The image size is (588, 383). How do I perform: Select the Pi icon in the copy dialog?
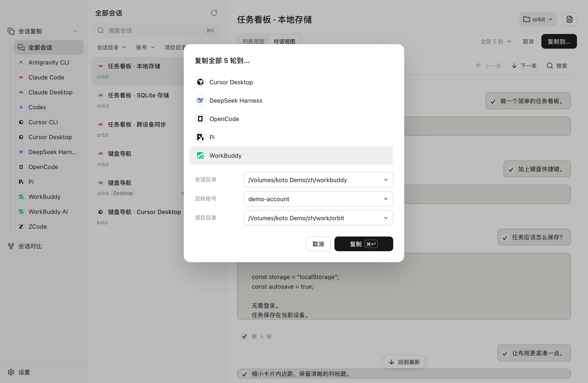pyautogui.click(x=200, y=137)
